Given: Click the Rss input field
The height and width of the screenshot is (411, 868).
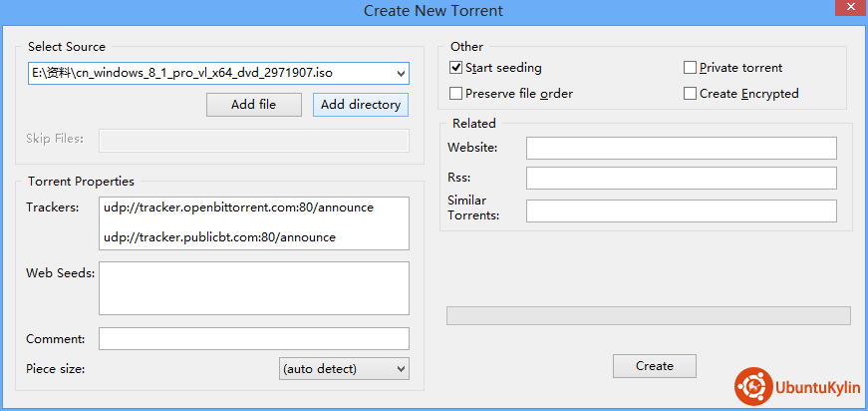Looking at the screenshot, I should [x=682, y=179].
